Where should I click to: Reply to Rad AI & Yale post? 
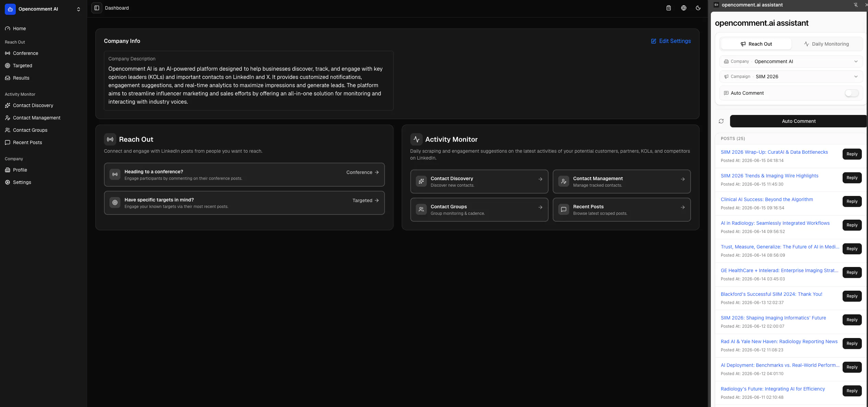click(852, 344)
